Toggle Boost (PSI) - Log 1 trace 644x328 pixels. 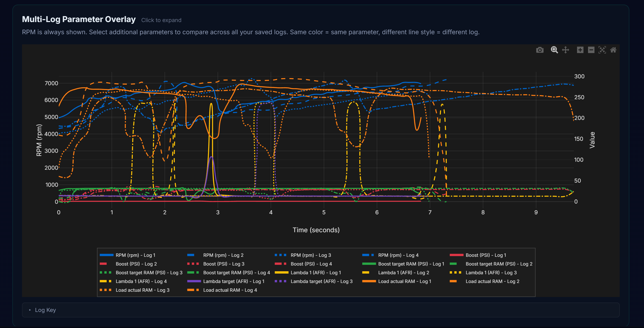[x=478, y=255]
